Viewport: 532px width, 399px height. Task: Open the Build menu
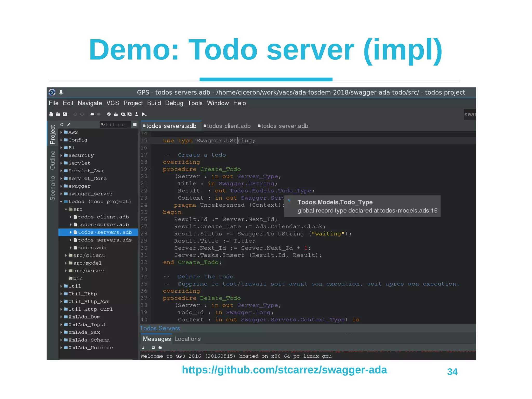154,103
